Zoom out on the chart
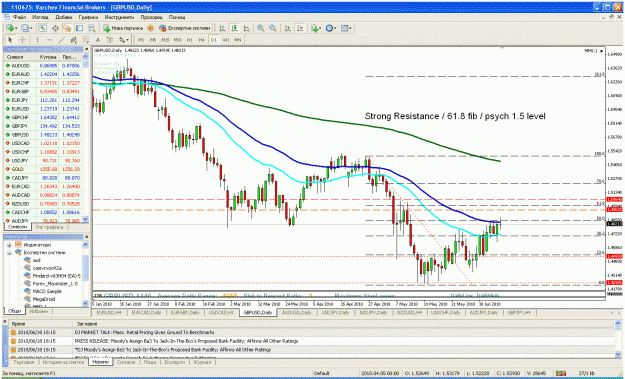Image resolution: width=625 pixels, height=379 pixels. click(x=273, y=28)
